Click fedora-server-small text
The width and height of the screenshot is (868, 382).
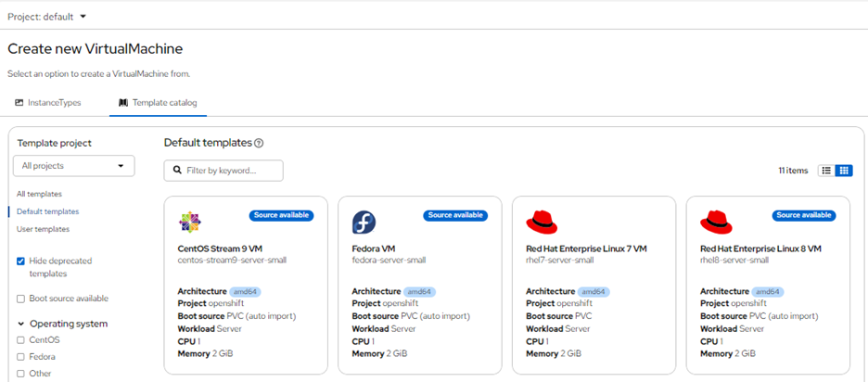pyautogui.click(x=389, y=260)
